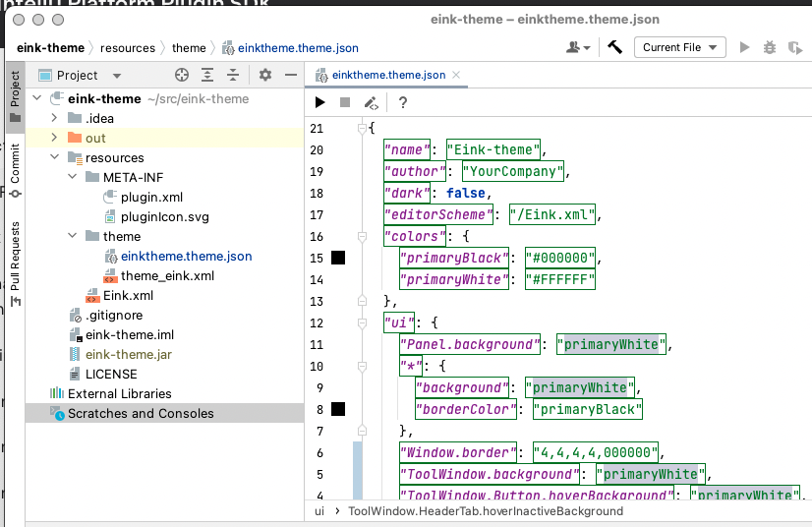This screenshot has height=527, width=812.
Task: Click theme breadcrumb in navigation bar
Action: click(189, 47)
